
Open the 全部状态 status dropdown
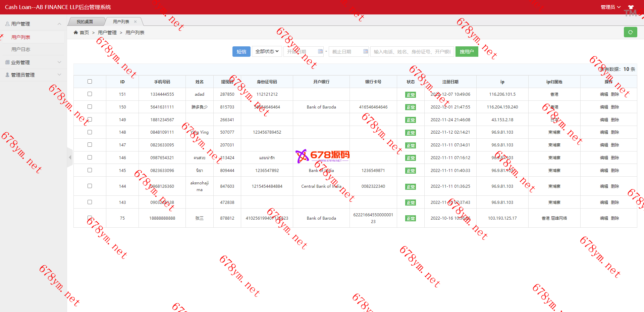pos(267,51)
